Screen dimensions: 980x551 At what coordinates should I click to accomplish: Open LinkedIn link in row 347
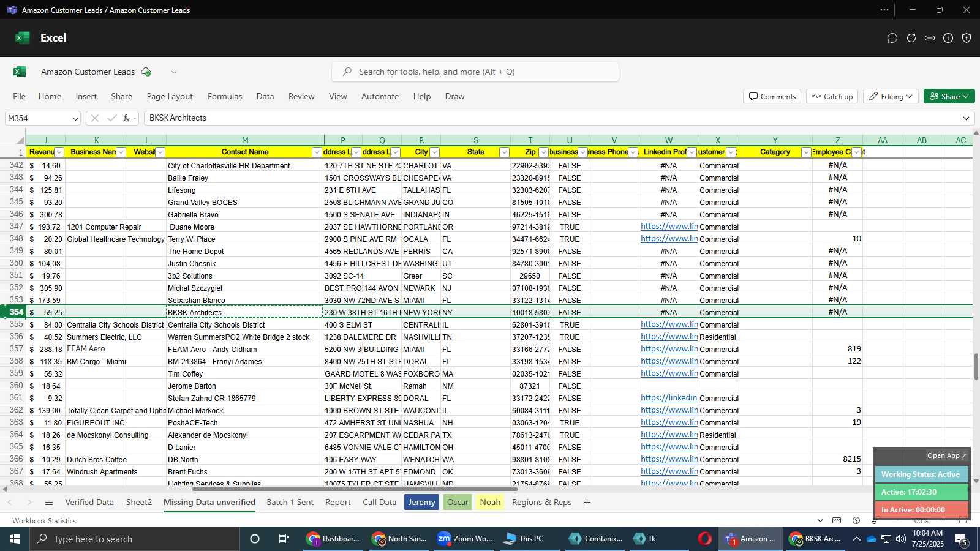(669, 227)
